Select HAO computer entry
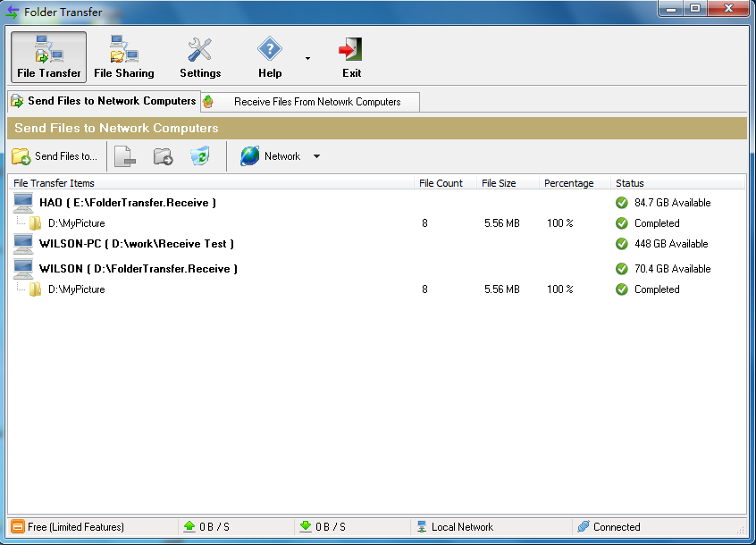Viewport: 756px width, 545px height. pyautogui.click(x=128, y=203)
